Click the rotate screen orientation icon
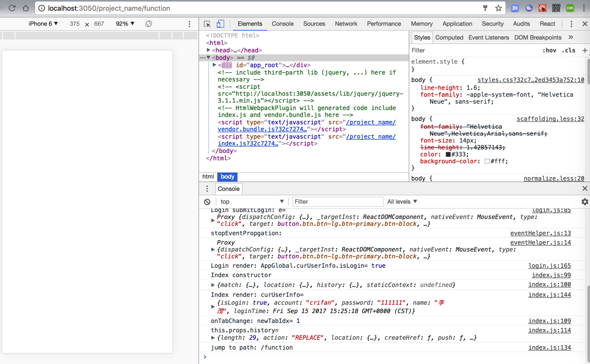This screenshot has width=590, height=364. [149, 24]
